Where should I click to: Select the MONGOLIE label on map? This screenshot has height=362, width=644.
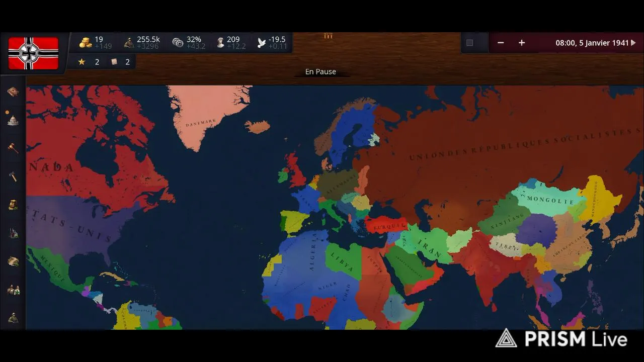pos(550,200)
